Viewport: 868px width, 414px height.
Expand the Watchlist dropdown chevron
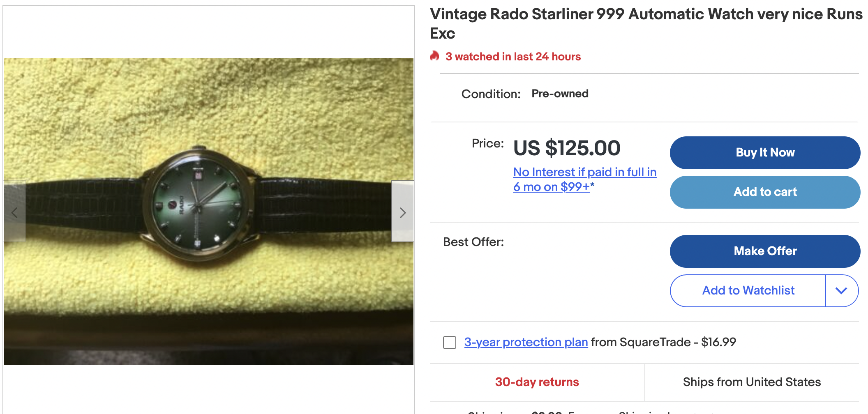click(841, 291)
